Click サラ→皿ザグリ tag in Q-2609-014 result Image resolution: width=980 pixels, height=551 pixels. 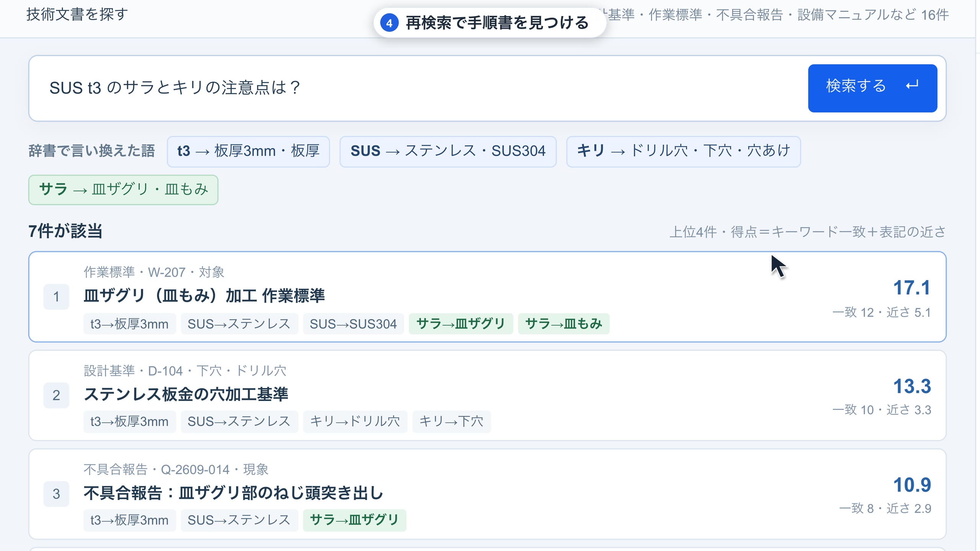354,520
